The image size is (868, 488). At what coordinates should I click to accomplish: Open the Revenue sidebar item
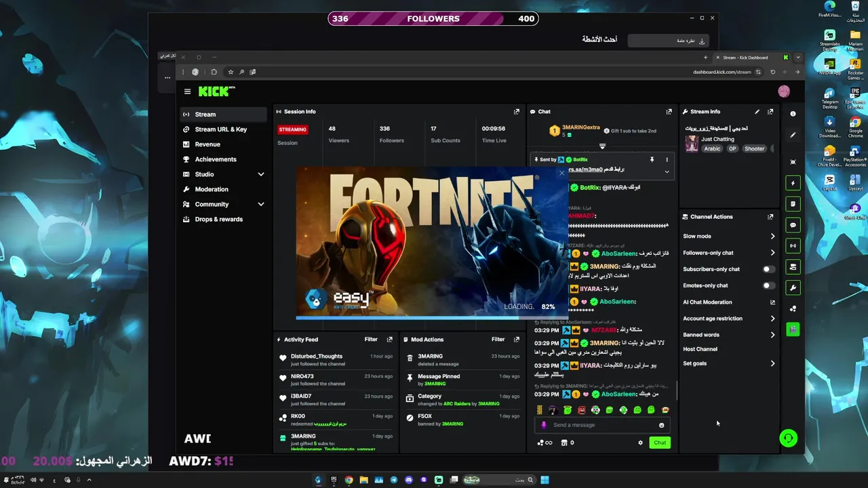coord(224,144)
